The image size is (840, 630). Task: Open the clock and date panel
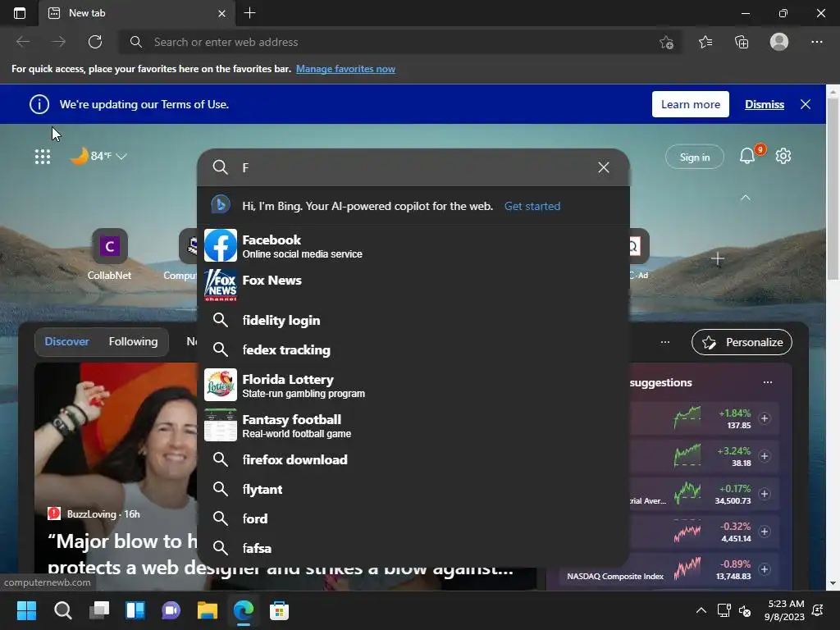coord(784,610)
